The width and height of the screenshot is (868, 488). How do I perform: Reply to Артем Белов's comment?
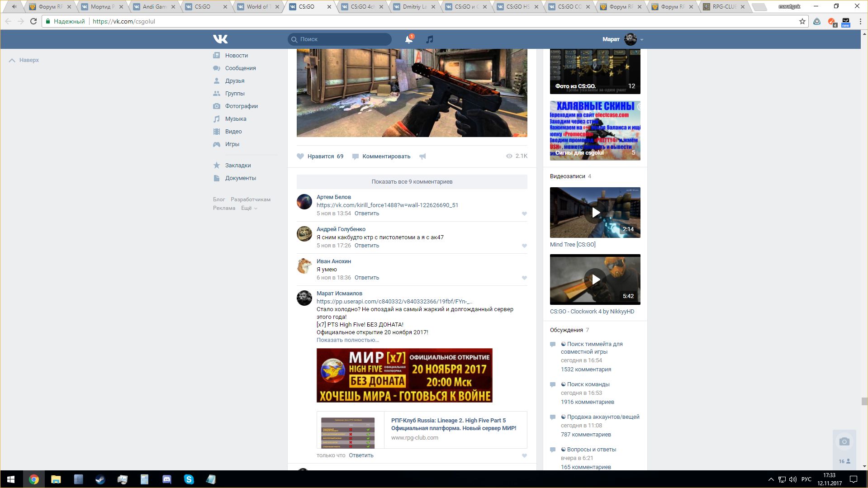click(x=367, y=213)
